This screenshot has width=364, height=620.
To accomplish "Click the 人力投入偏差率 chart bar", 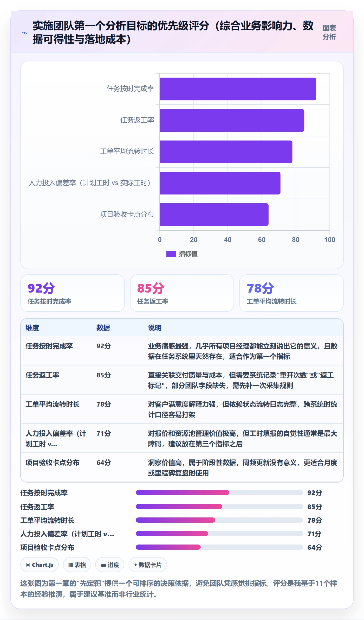I will pyautogui.click(x=220, y=183).
